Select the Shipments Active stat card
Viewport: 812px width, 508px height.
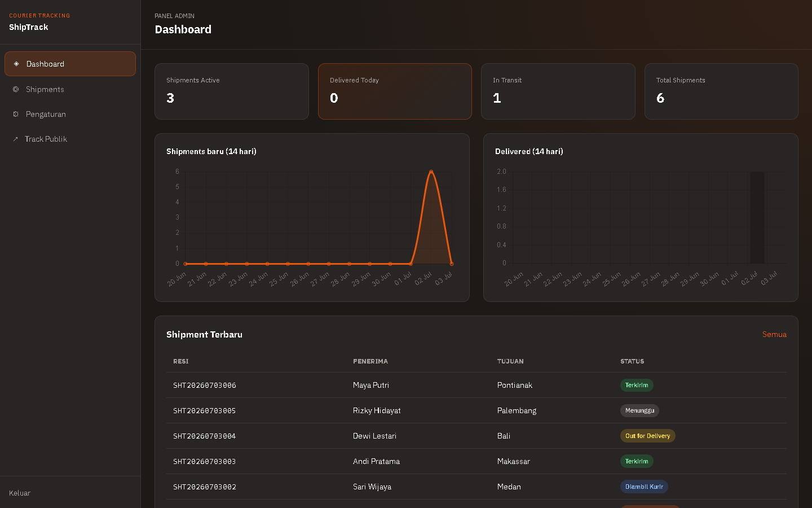(232, 91)
